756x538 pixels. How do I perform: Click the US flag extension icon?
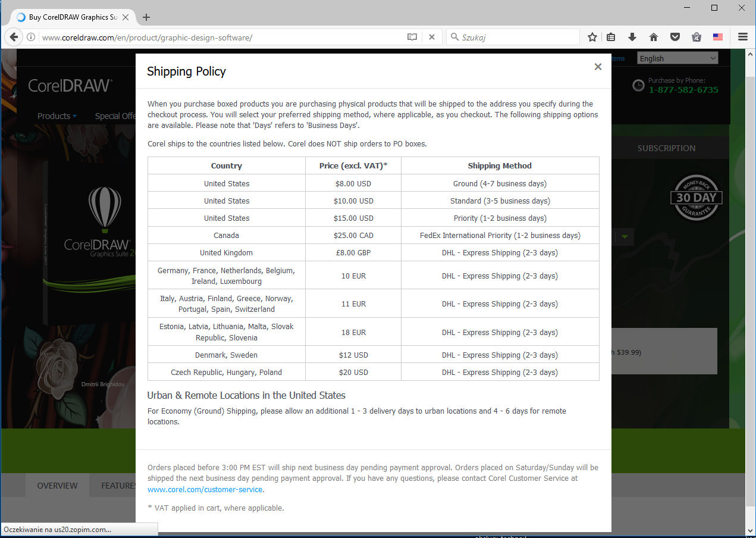coord(718,37)
